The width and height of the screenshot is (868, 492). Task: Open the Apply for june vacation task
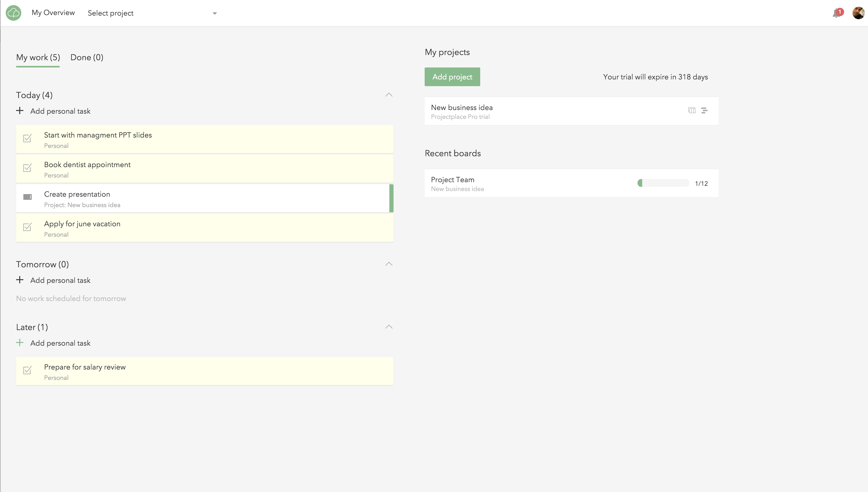click(x=82, y=224)
